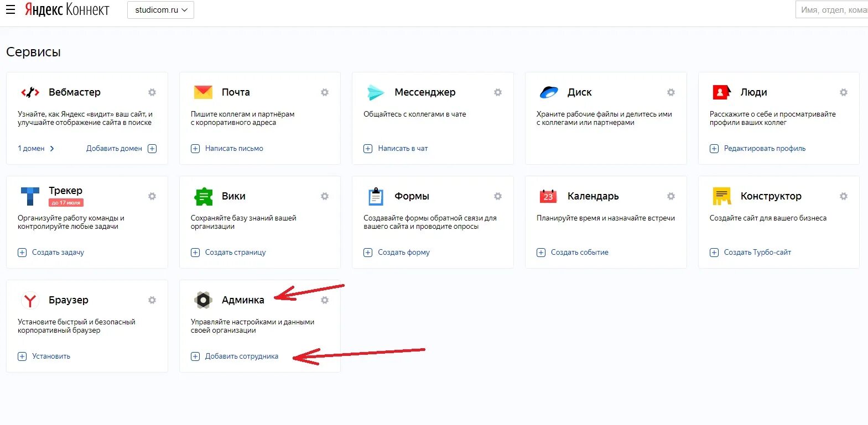Open the Админка title

pos(243,300)
